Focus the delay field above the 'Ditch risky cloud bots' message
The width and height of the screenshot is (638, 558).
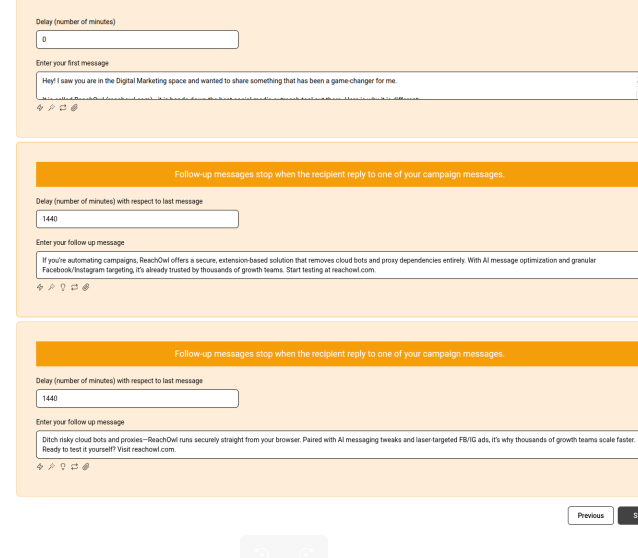[x=137, y=398]
